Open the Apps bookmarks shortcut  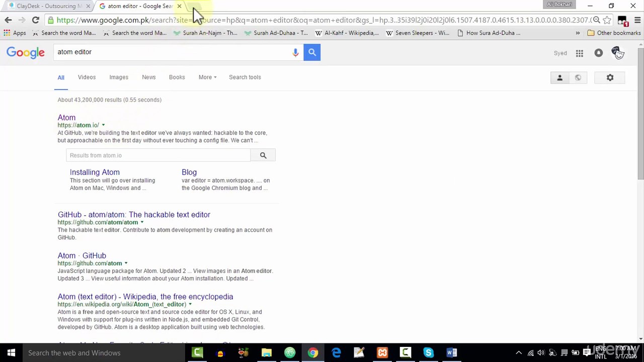pos(15,33)
